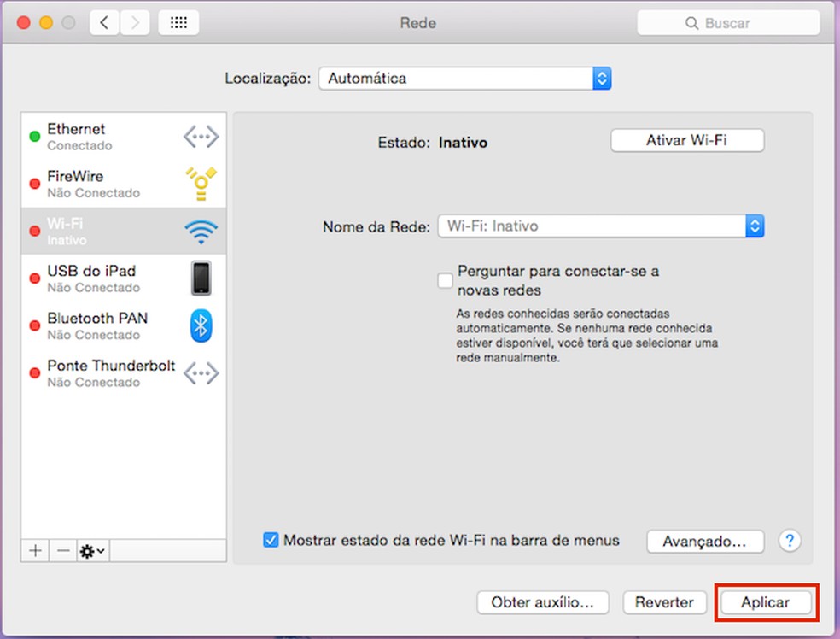Click into the Buscar search field
This screenshot has width=840, height=639.
728,23
